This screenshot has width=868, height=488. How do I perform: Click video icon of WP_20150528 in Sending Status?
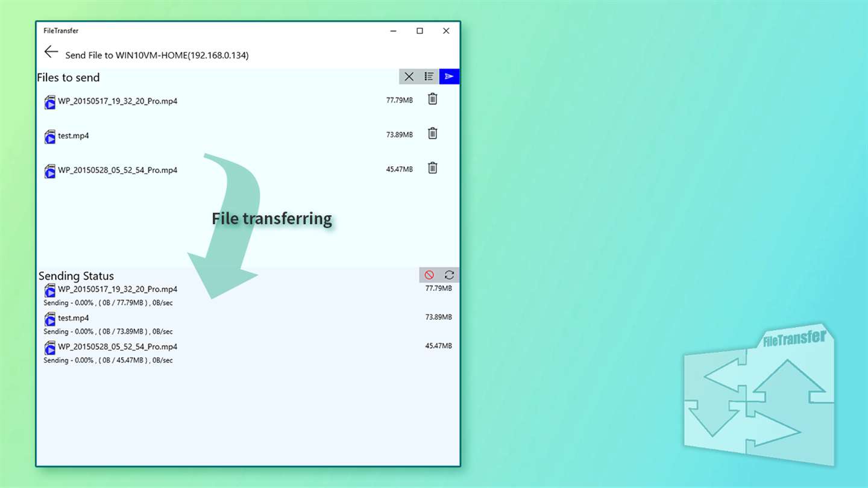[x=50, y=348]
